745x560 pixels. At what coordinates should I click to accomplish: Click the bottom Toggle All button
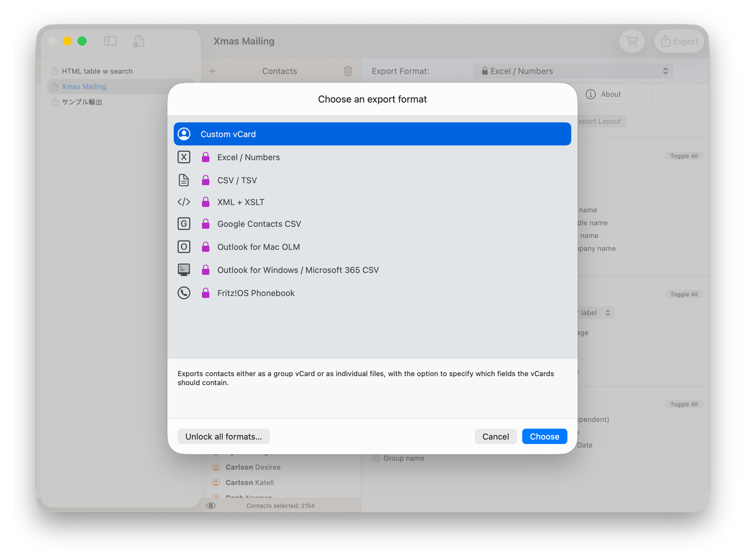tap(683, 404)
